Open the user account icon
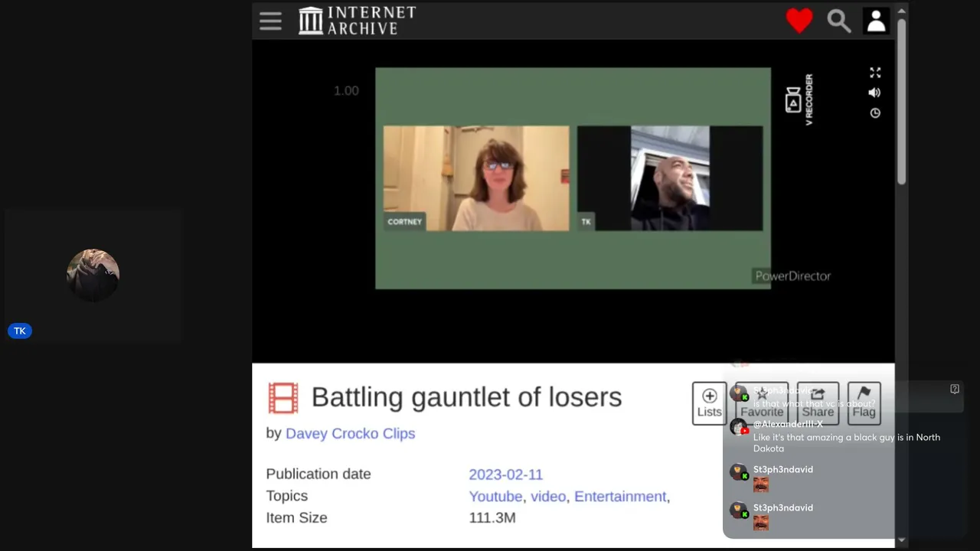The height and width of the screenshot is (551, 980). [876, 21]
